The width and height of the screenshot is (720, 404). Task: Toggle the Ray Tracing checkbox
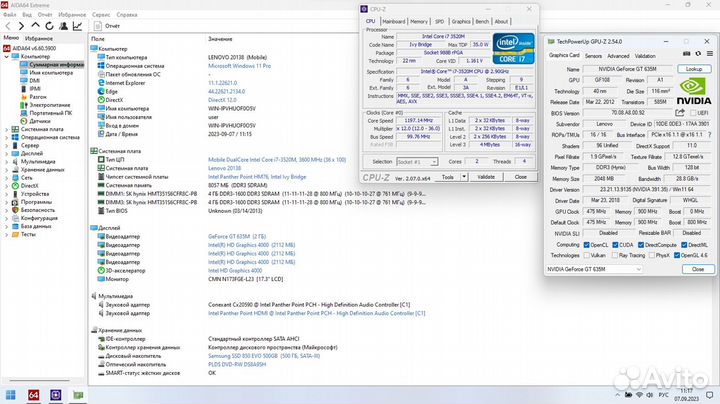(x=614, y=255)
